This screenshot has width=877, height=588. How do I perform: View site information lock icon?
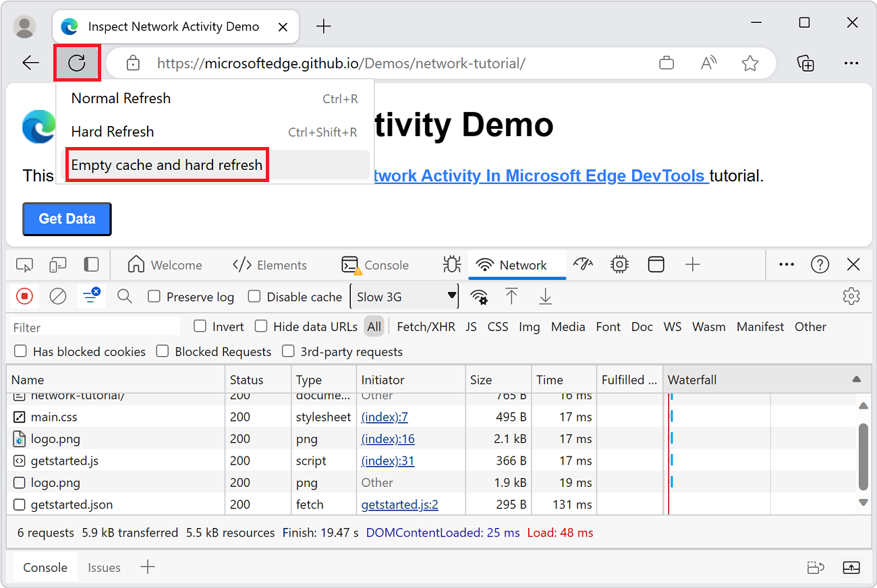click(134, 63)
